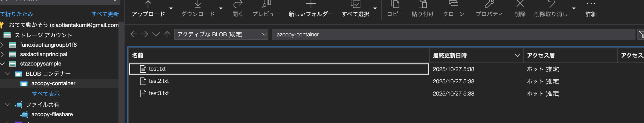Click the azcopy-fileshare file share icon
Image resolution: width=644 pixels, height=123 pixels.
24,114
